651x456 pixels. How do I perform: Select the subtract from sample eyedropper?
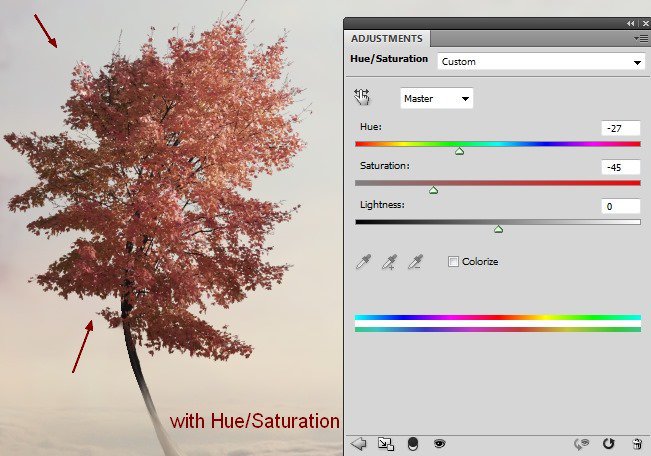pos(415,262)
